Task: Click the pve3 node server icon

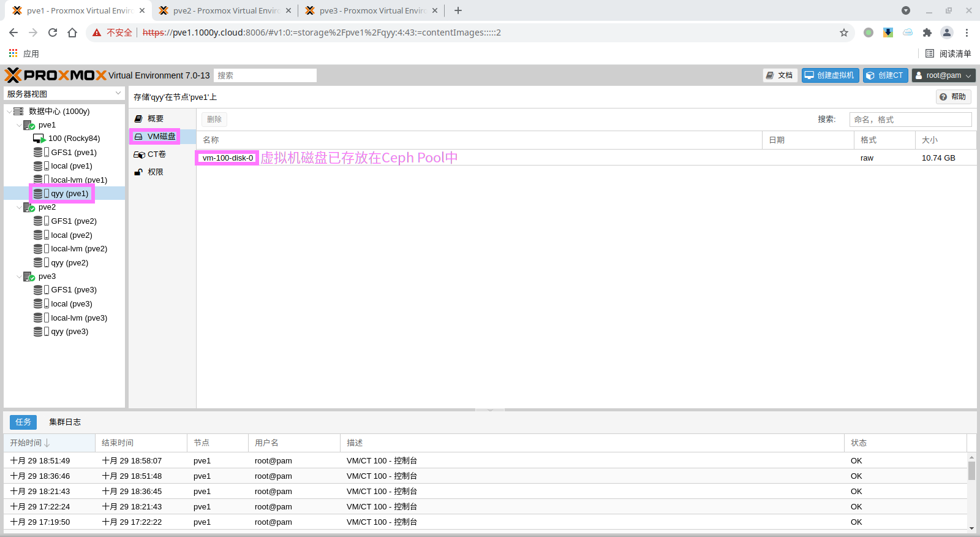Action: (x=29, y=276)
